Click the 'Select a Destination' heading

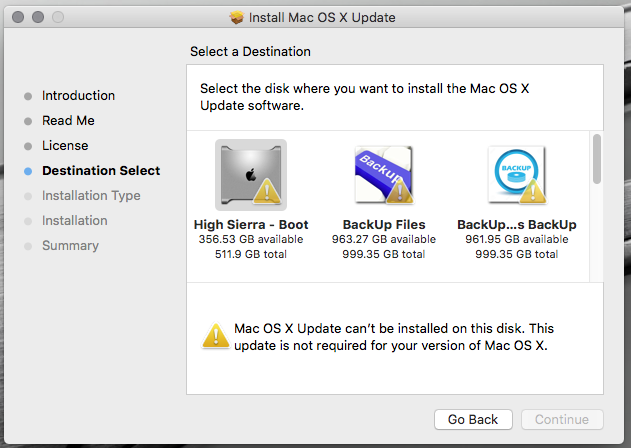coord(250,52)
